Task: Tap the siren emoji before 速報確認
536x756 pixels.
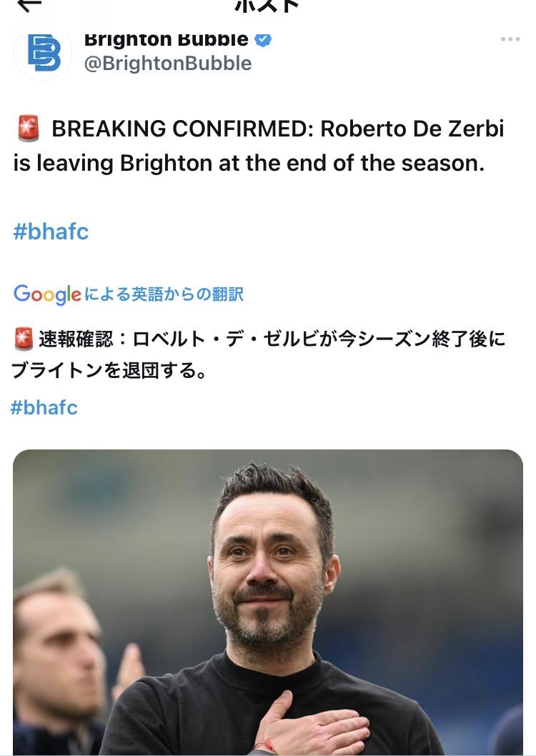Action: (24, 339)
